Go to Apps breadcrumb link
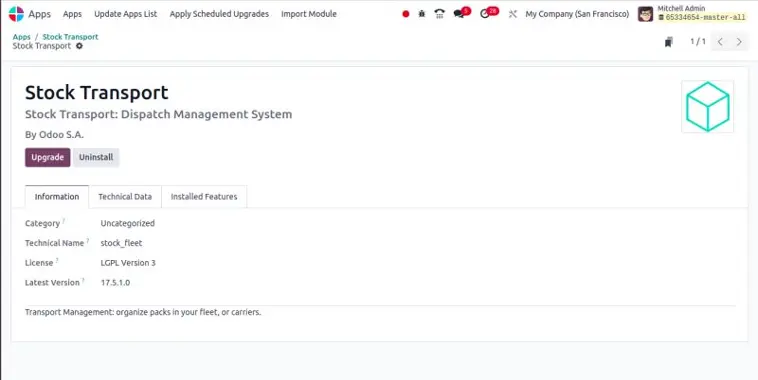This screenshot has width=758, height=380. [21, 37]
